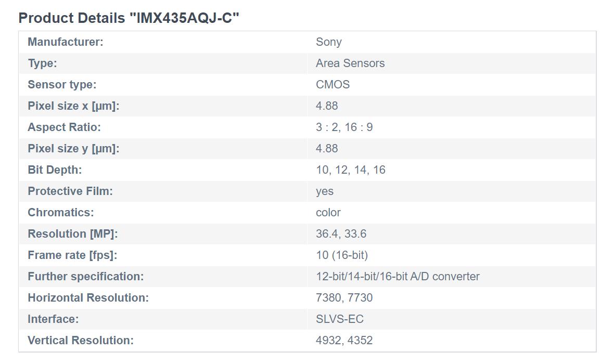This screenshot has height=364, width=614.
Task: Click the Pixel size y label
Action: coord(73,149)
